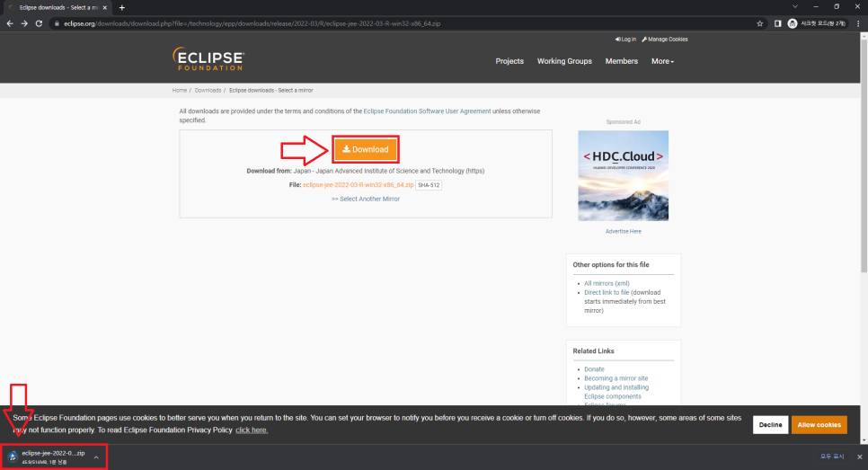Expand the download item chevron menu
The height and width of the screenshot is (470, 868).
click(x=96, y=457)
